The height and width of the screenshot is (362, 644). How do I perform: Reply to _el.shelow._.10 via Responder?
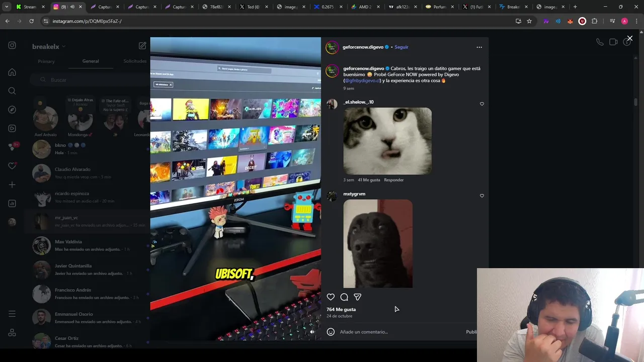point(394,180)
